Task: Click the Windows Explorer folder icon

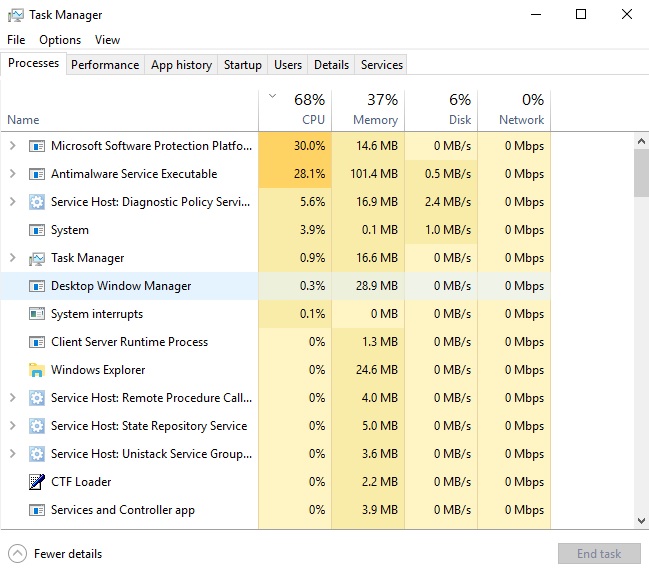Action: [37, 370]
